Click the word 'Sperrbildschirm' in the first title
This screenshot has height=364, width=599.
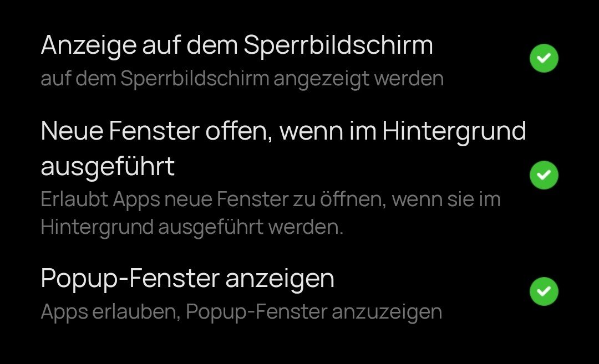click(338, 45)
